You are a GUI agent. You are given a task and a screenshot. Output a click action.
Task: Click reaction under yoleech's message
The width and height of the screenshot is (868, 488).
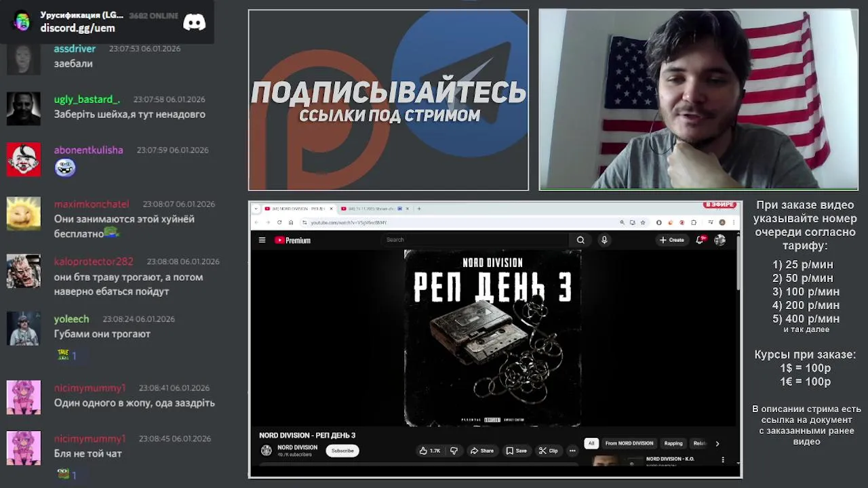point(67,354)
